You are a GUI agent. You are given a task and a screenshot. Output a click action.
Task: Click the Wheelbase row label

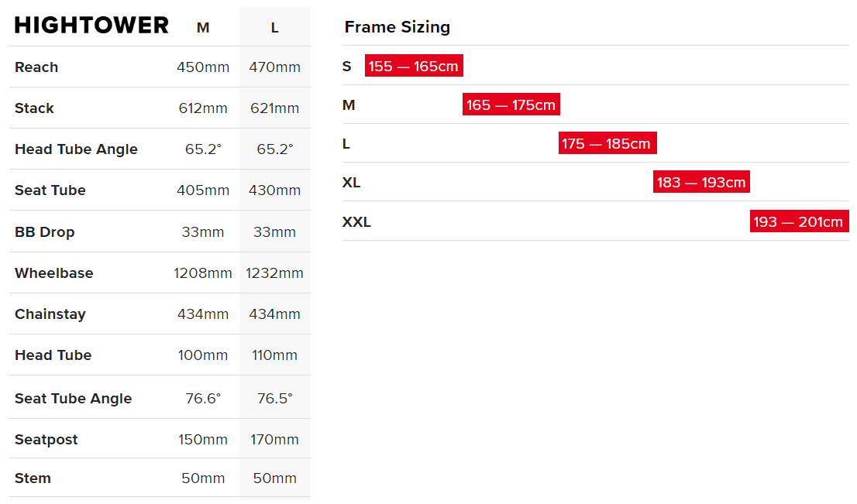pos(53,273)
